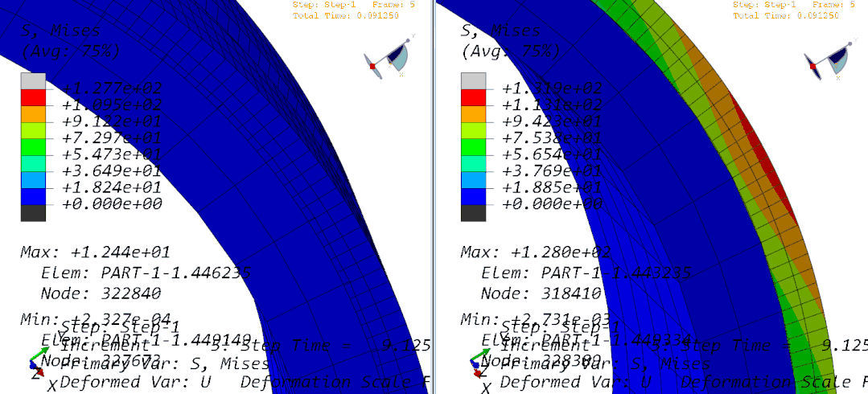Pick the grey legend swatch above +1.319e+02
This screenshot has width=868, height=394.
pyautogui.click(x=473, y=80)
